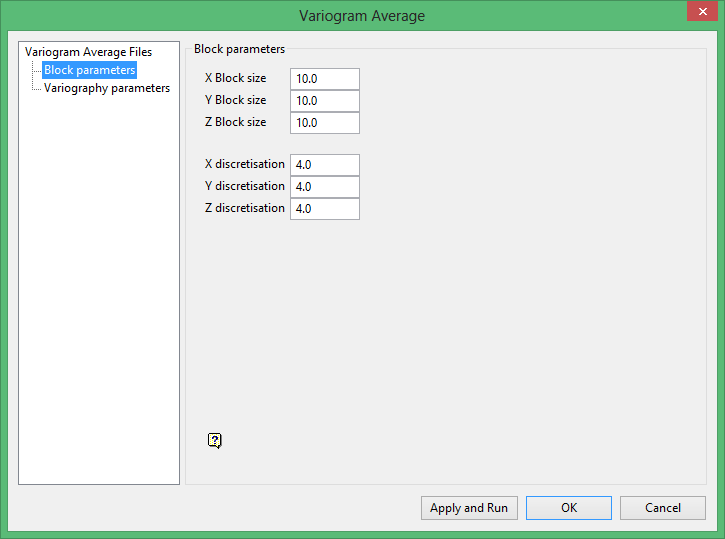
Task: Select Variogram Average Files tree root
Action: click(x=88, y=52)
